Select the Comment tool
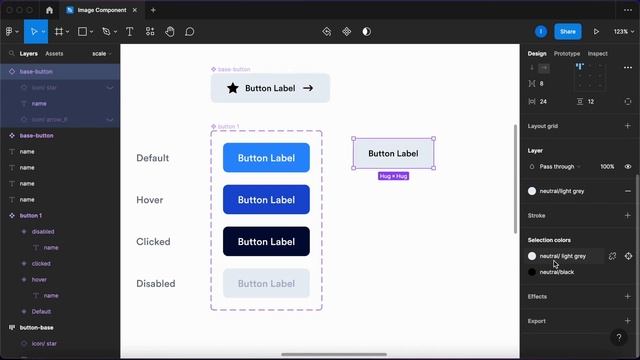Screen dimensions: 640x360 tap(189, 31)
